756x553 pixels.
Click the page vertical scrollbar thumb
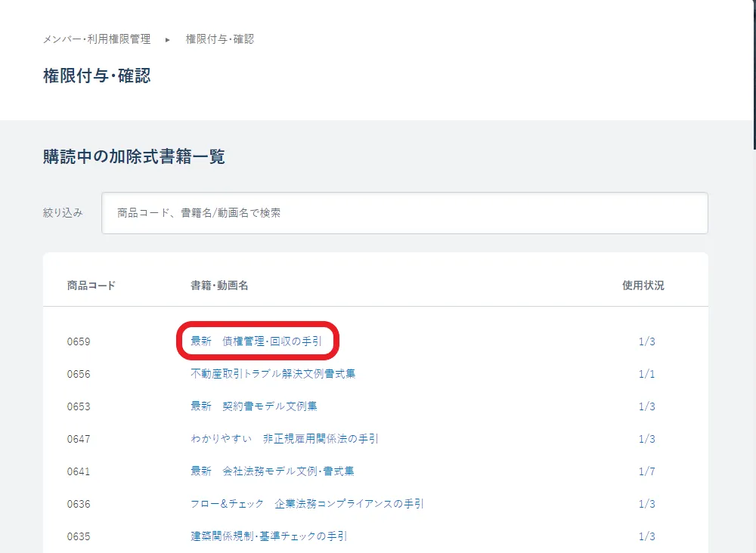754,75
